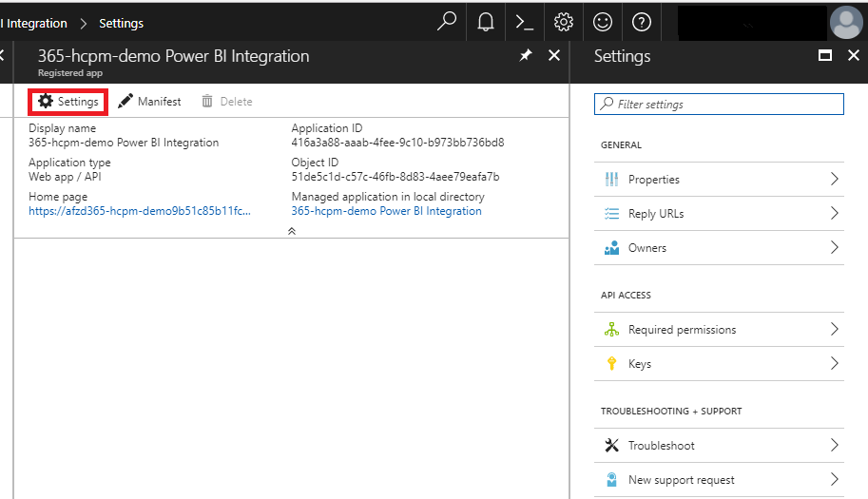868x499 pixels.
Task: Open the managed application link
Action: point(386,211)
